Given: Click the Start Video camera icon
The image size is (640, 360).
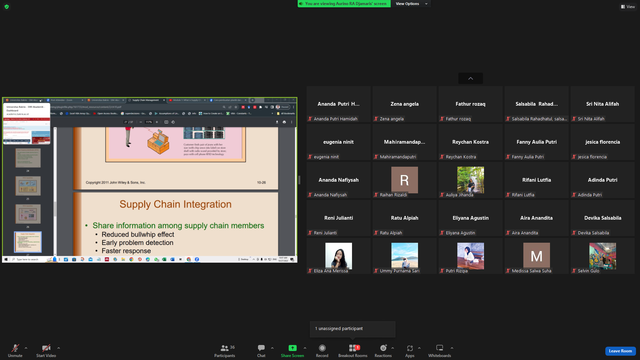Looking at the screenshot, I should point(46,348).
